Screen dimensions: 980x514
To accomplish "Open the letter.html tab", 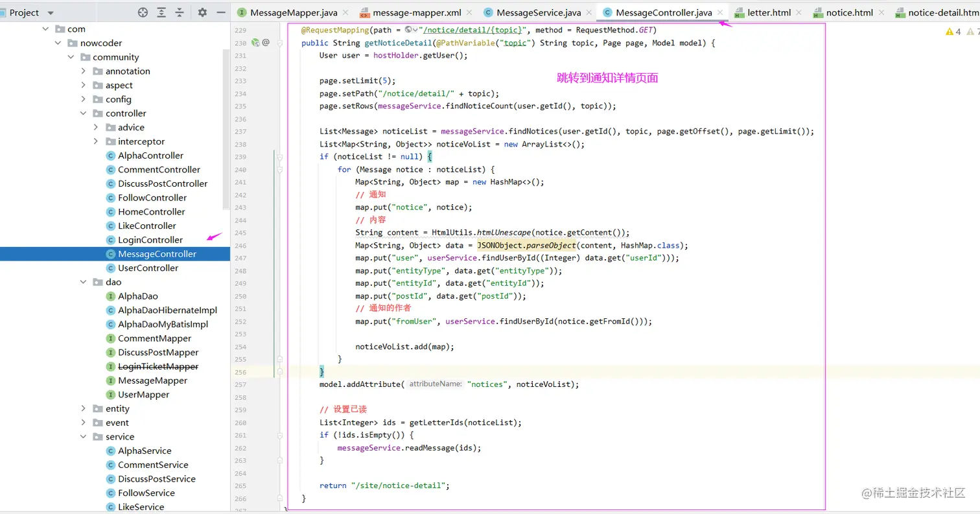I will pos(769,12).
